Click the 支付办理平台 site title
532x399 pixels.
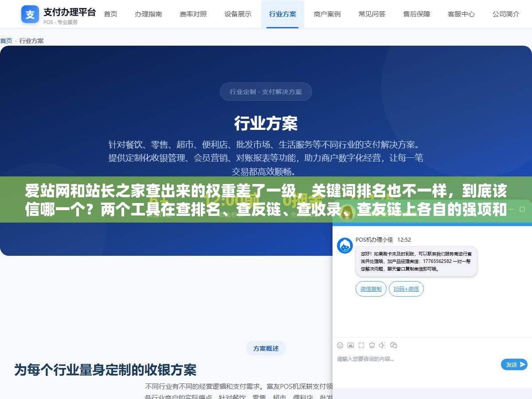(x=70, y=12)
